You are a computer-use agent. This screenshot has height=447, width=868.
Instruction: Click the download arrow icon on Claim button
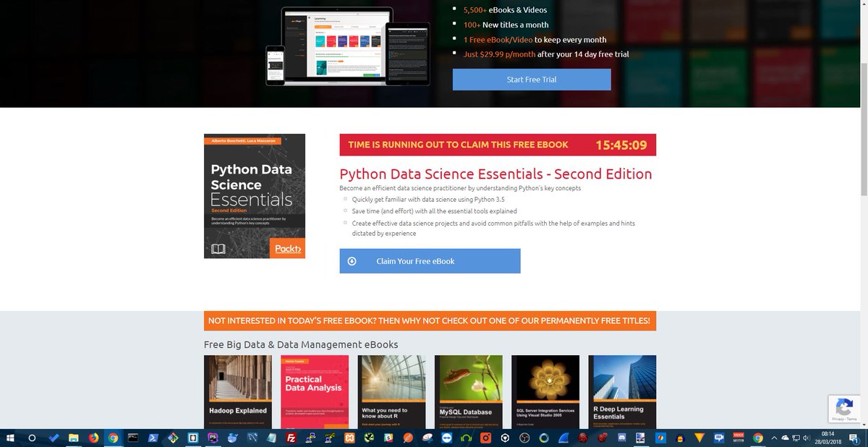point(352,261)
